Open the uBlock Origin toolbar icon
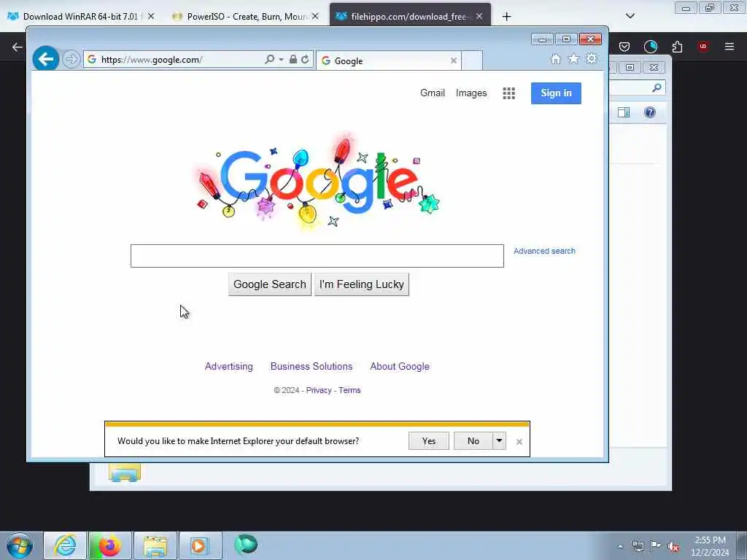Viewport: 747px width, 560px height. pos(703,47)
